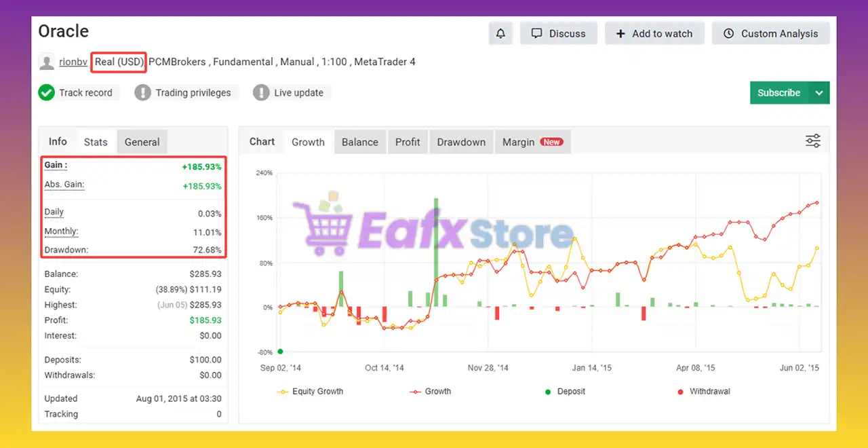Toggle the Equity Growth series in legend

pos(310,391)
